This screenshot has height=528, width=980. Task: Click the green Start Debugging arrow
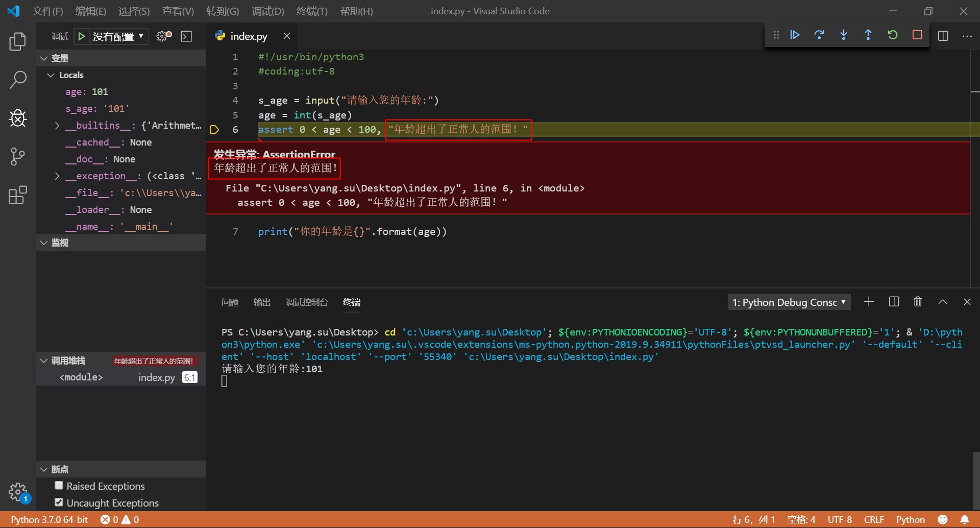[x=81, y=36]
